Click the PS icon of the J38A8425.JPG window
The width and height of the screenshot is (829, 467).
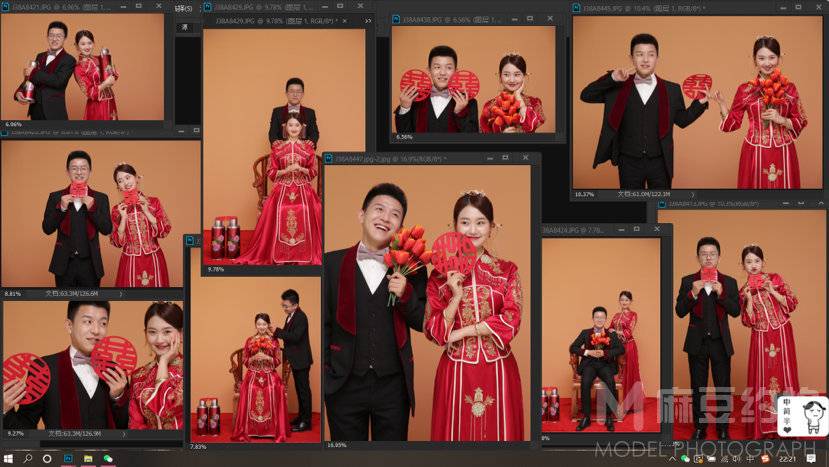coord(208,7)
